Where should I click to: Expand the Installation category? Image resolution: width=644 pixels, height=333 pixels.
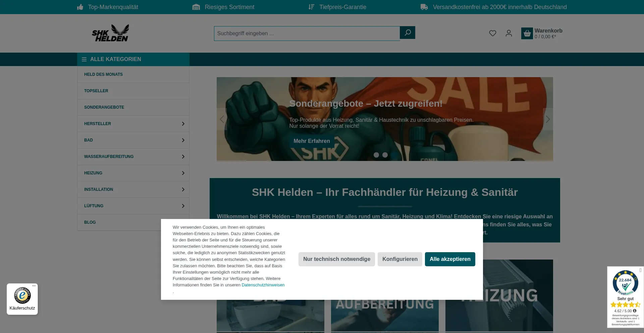(183, 189)
